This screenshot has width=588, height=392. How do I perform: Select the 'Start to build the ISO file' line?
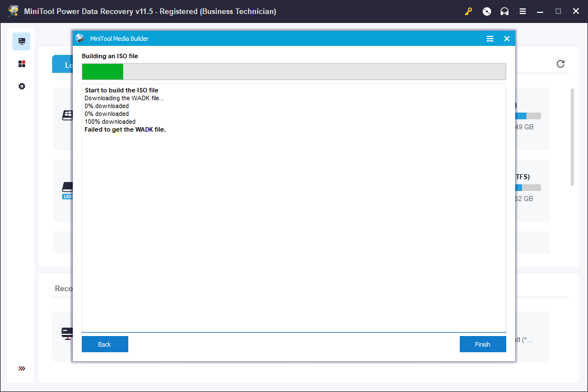122,90
